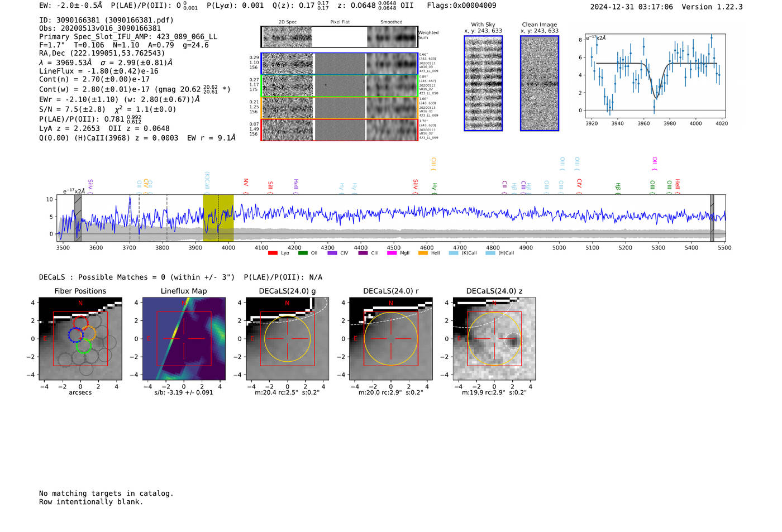Viewport: 782px width, 532px height.
Task: Click the Lyα red legend swatch
Action: [273, 253]
